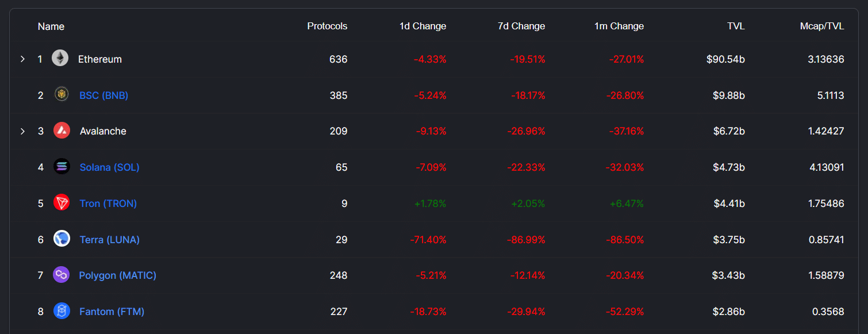Viewport: 868px width, 334px height.
Task: Sort by TVL column header
Action: pos(735,26)
